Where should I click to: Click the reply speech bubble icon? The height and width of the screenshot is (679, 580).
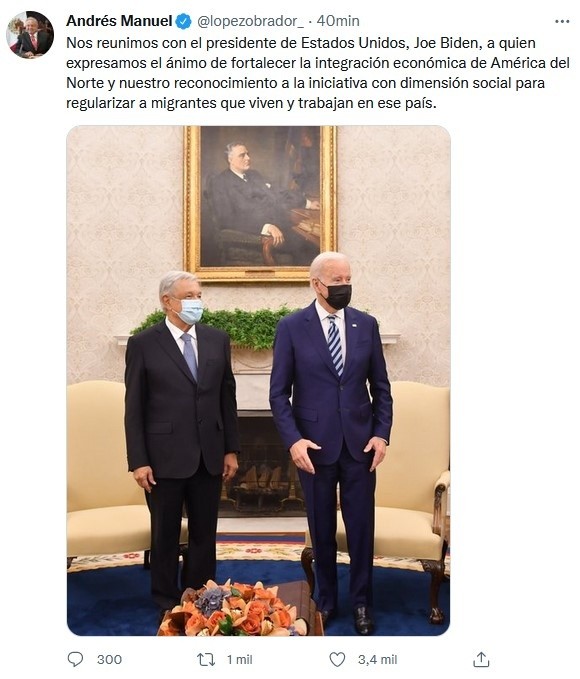(x=76, y=659)
